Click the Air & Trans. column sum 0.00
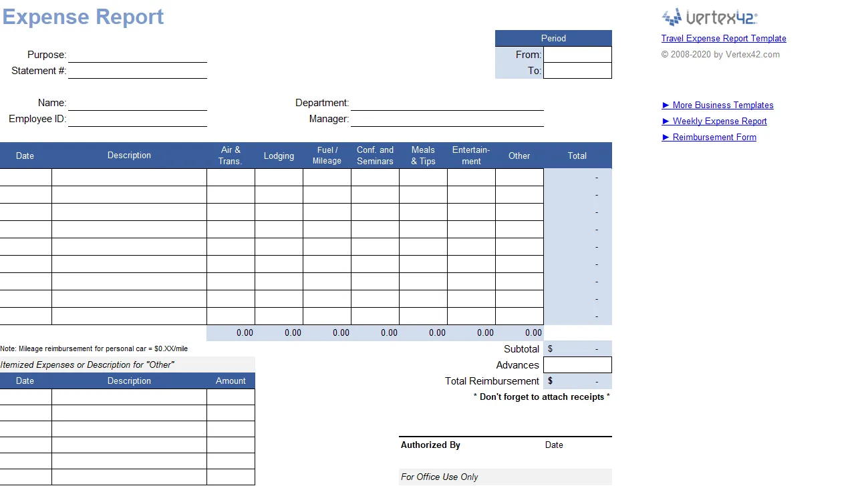 pos(231,332)
